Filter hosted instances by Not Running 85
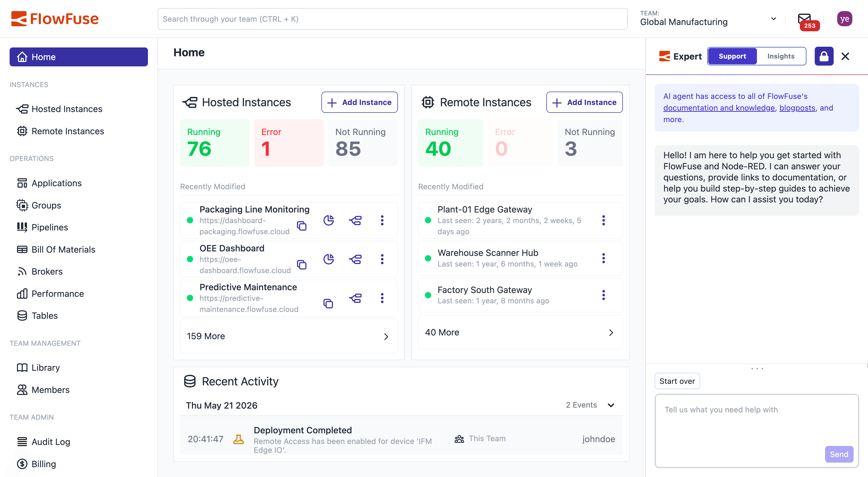The height and width of the screenshot is (477, 868). (363, 143)
